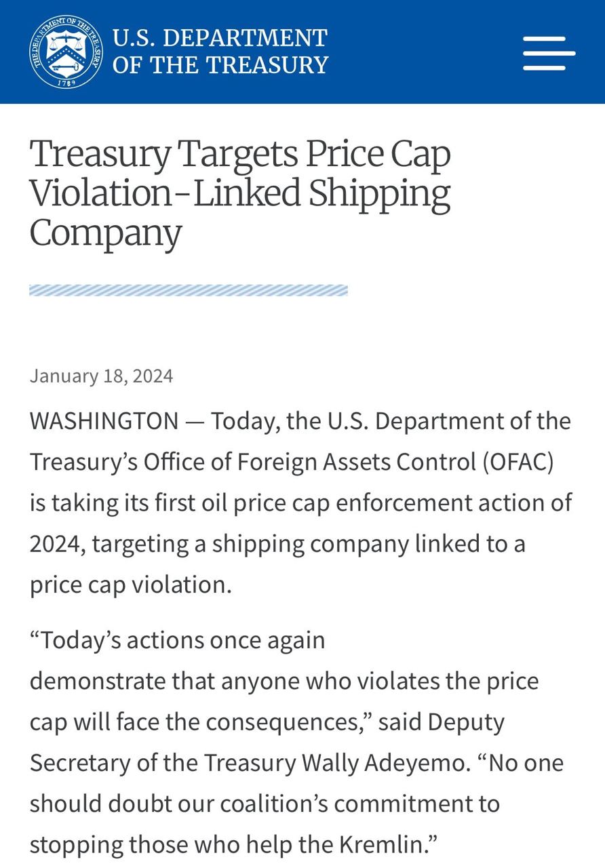The height and width of the screenshot is (868, 605).
Task: Click the word Shipping in the headline
Action: (379, 193)
